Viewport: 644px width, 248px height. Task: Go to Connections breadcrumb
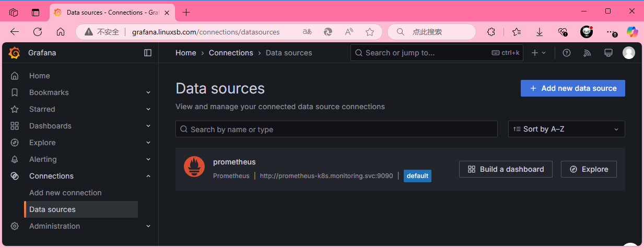tap(231, 53)
